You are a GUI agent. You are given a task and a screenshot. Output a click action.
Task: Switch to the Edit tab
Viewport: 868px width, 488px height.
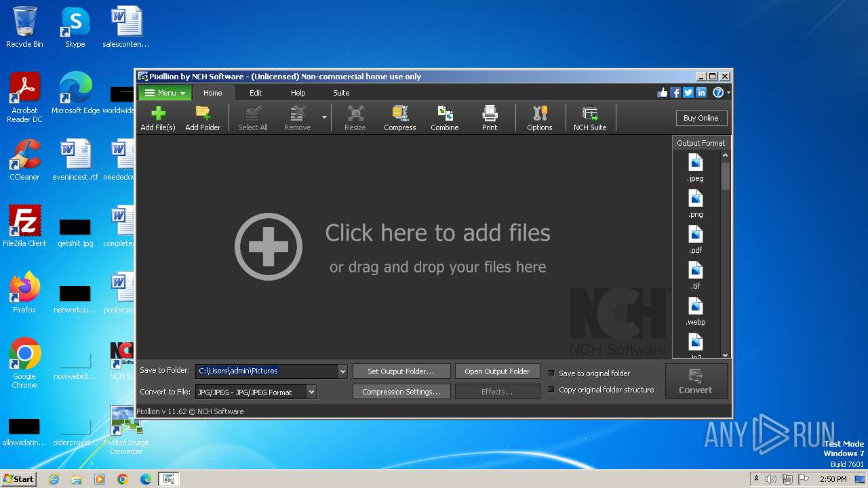pyautogui.click(x=256, y=93)
